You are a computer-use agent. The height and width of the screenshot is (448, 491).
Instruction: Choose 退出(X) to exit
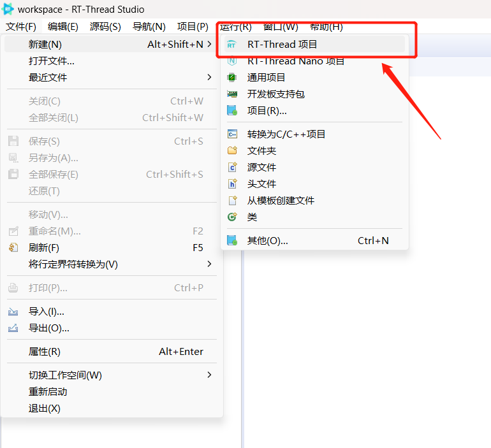110,408
